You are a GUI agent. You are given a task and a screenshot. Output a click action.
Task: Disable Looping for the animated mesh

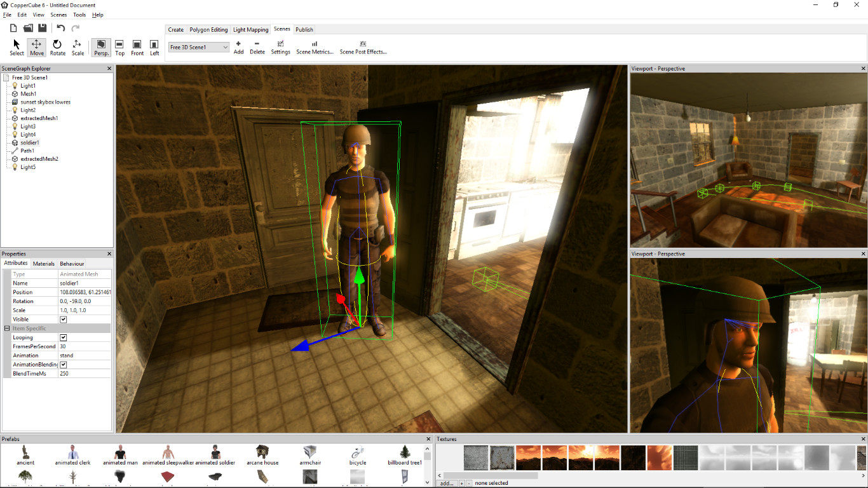(x=62, y=337)
